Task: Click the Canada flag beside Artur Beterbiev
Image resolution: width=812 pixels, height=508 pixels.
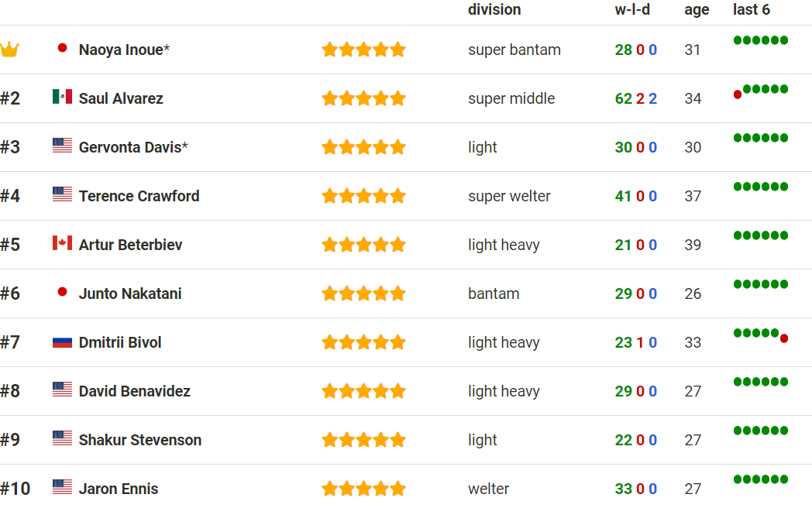Action: tap(62, 243)
